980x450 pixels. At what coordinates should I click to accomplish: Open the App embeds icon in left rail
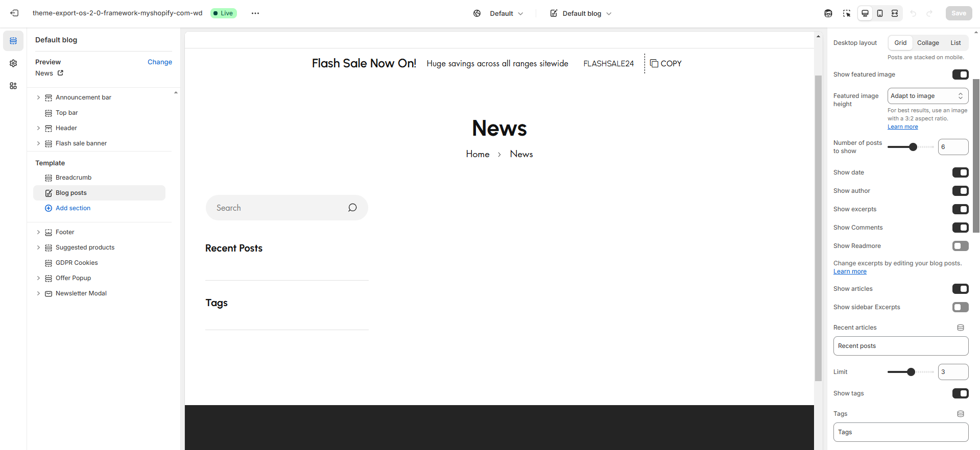13,86
